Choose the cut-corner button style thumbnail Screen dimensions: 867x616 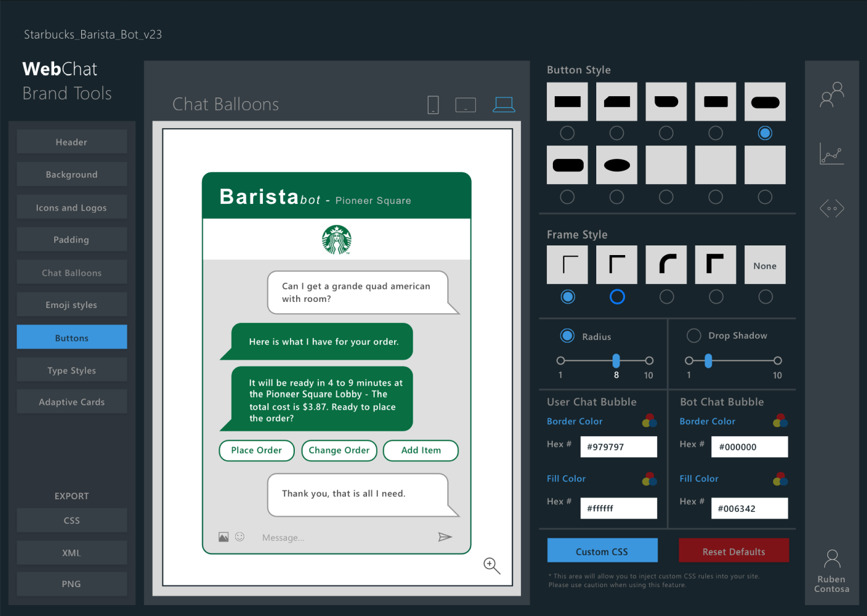point(617,102)
